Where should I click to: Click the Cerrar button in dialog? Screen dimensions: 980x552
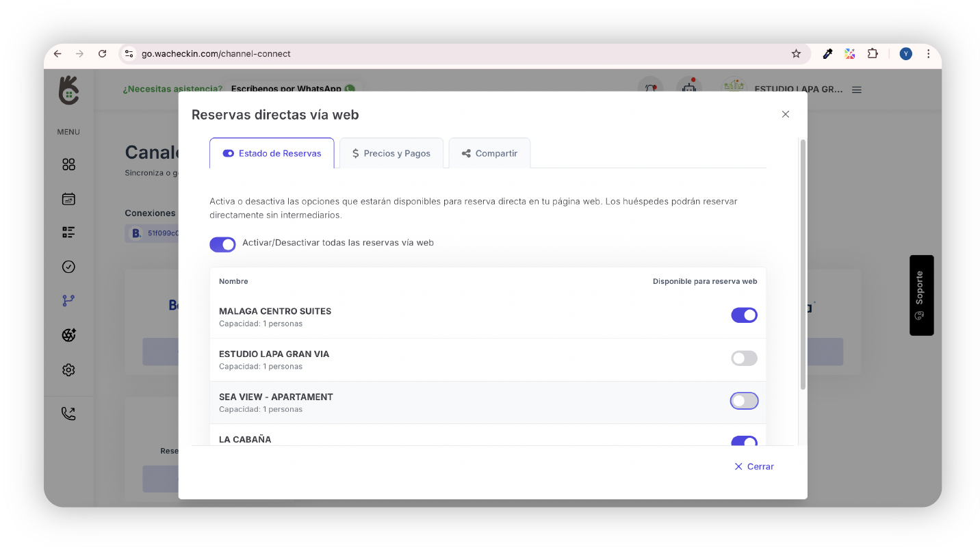754,466
